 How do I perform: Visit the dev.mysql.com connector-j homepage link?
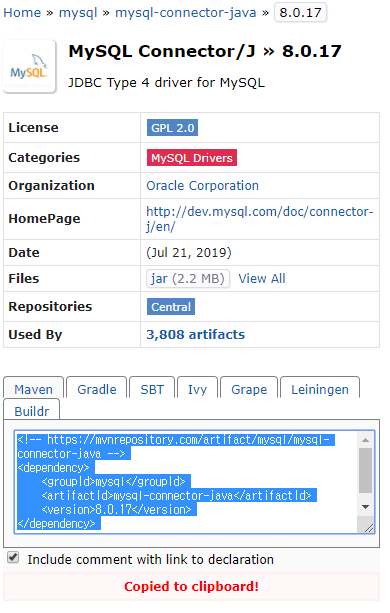click(260, 219)
